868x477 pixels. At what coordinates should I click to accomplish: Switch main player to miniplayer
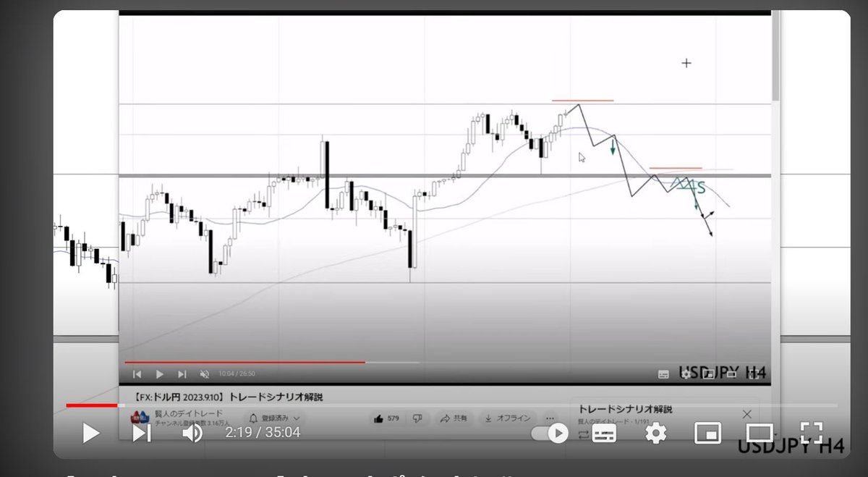(707, 433)
